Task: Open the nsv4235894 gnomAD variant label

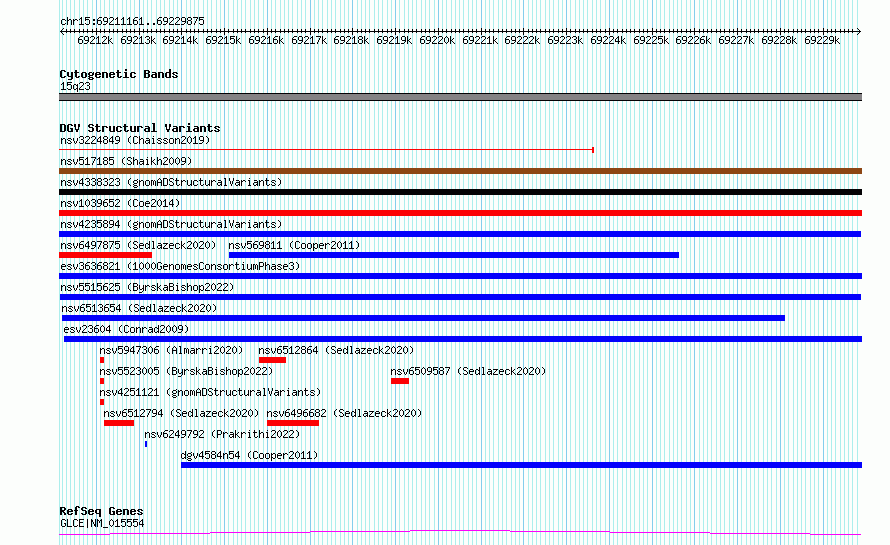Action: tap(171, 224)
